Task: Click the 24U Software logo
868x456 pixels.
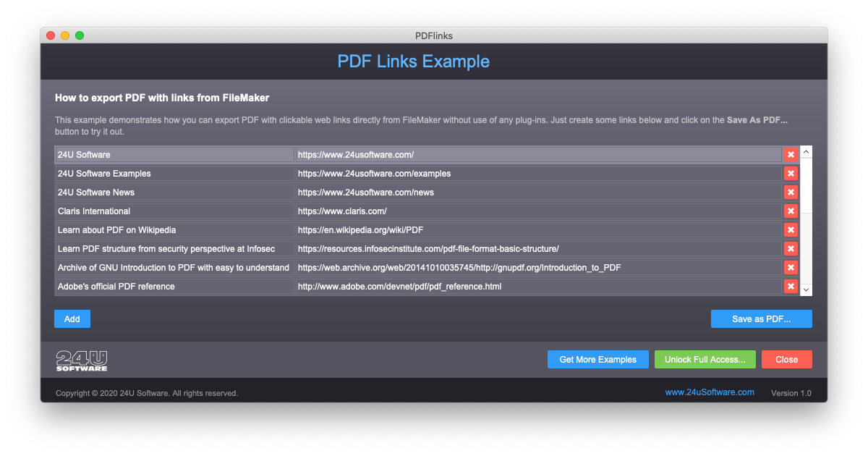Action: (82, 360)
